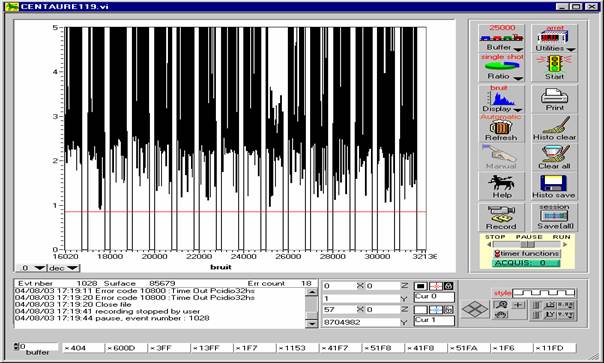Click the log scrollbar down arrow
This screenshot has width=604, height=363.
[x=311, y=323]
